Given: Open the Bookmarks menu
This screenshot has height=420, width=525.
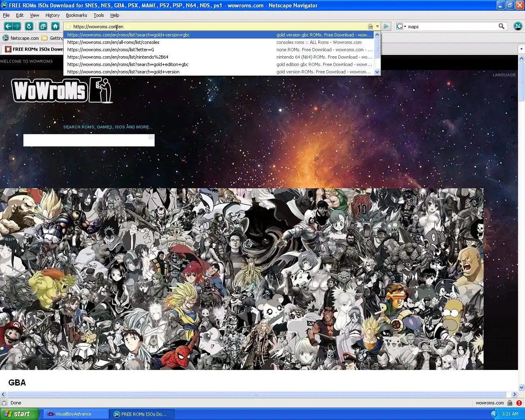Looking at the screenshot, I should click(76, 15).
